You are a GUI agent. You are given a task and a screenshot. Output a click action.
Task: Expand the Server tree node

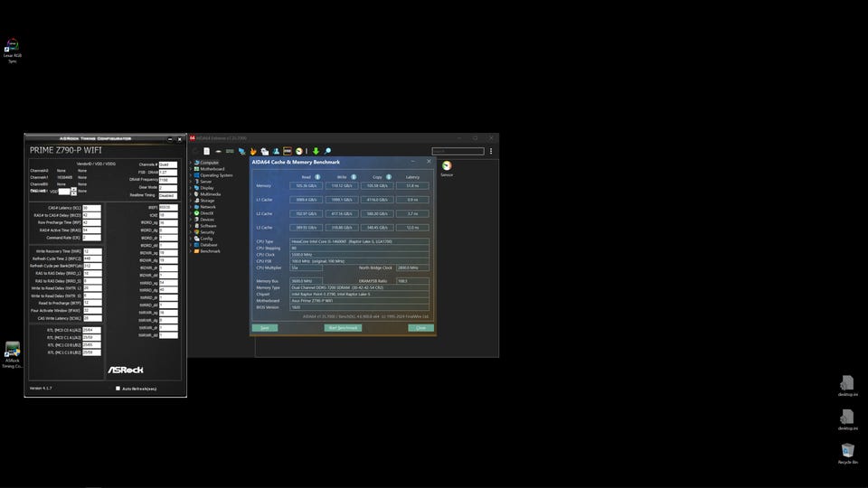coord(191,182)
